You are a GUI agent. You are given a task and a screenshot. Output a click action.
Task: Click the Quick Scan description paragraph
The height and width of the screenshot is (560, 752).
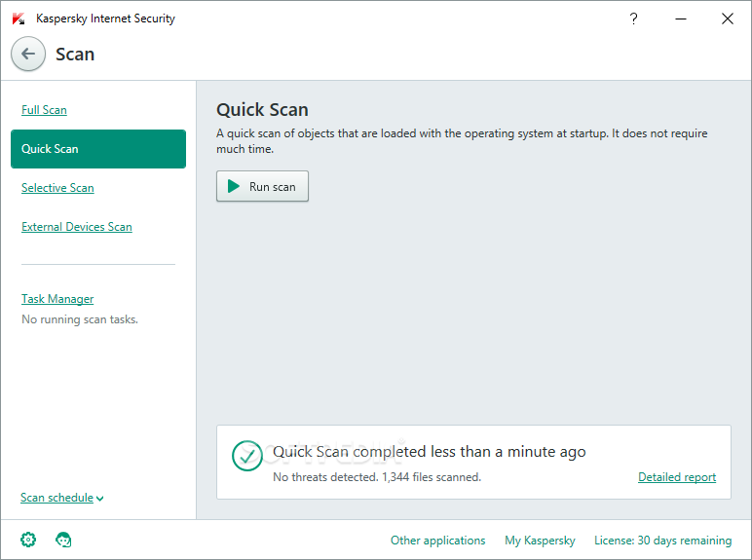click(462, 141)
